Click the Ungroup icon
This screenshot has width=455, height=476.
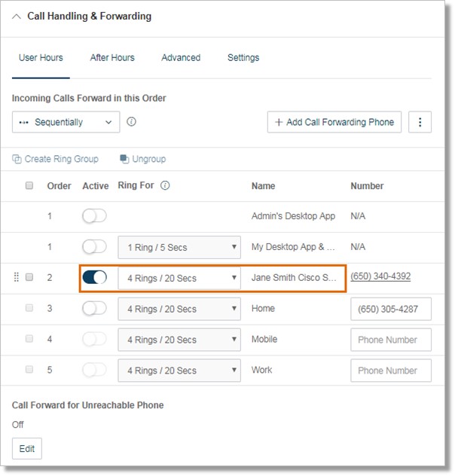point(124,159)
